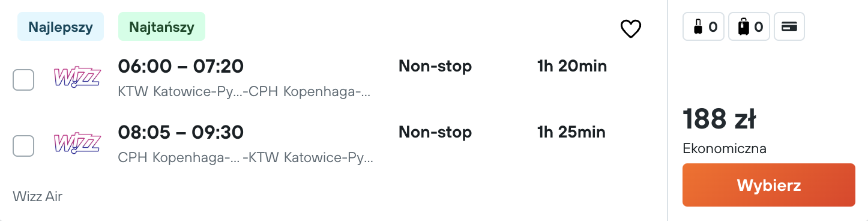Viewport: 868px width, 221px height.
Task: Select the Najlepszy tag
Action: 61,28
